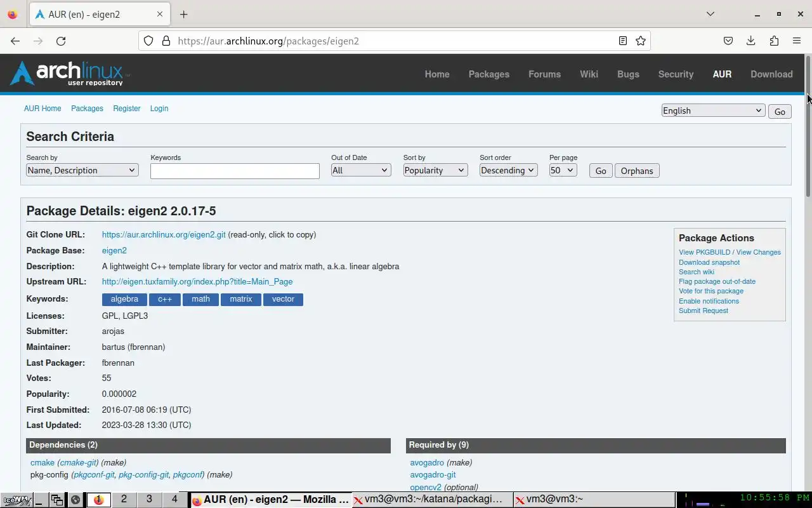The height and width of the screenshot is (508, 812).
Task: Open the Sort by Popularity dropdown
Action: click(435, 170)
